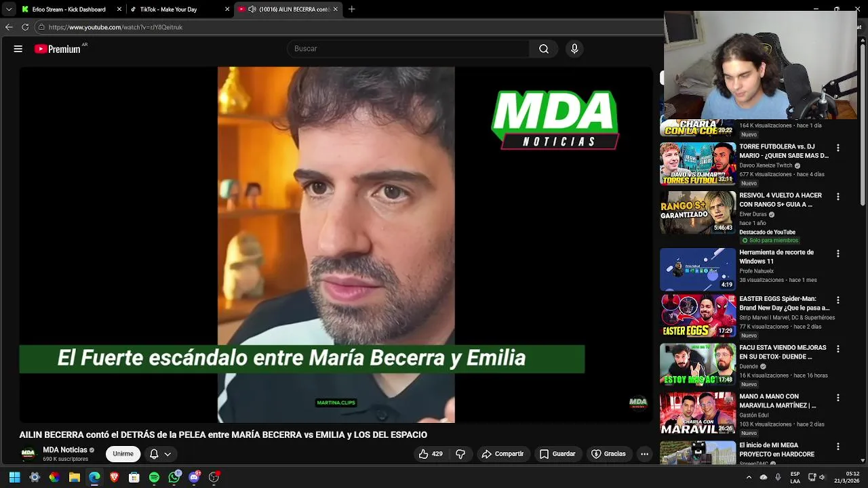
Task: Expand notification bell options dropdown
Action: pos(167,454)
